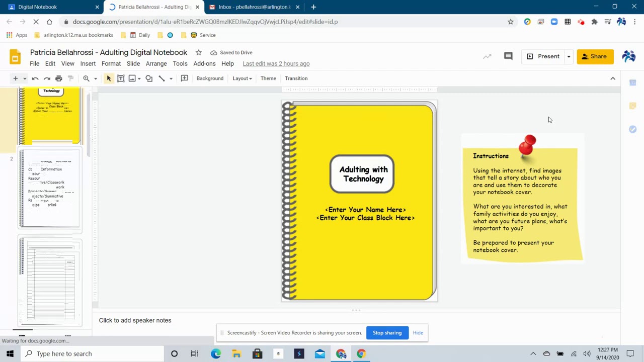
Task: Open Present options dropdown arrow
Action: pyautogui.click(x=569, y=56)
